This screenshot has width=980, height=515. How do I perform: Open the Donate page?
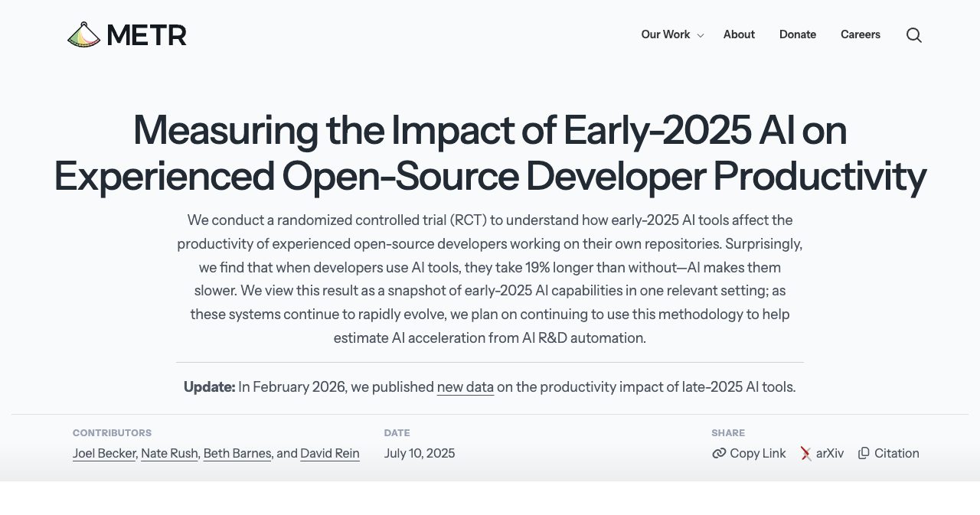pos(798,34)
